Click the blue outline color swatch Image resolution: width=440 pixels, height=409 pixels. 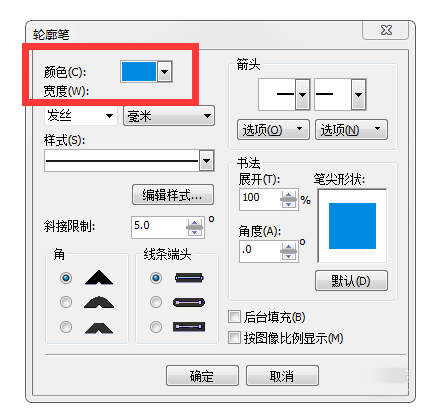[139, 71]
